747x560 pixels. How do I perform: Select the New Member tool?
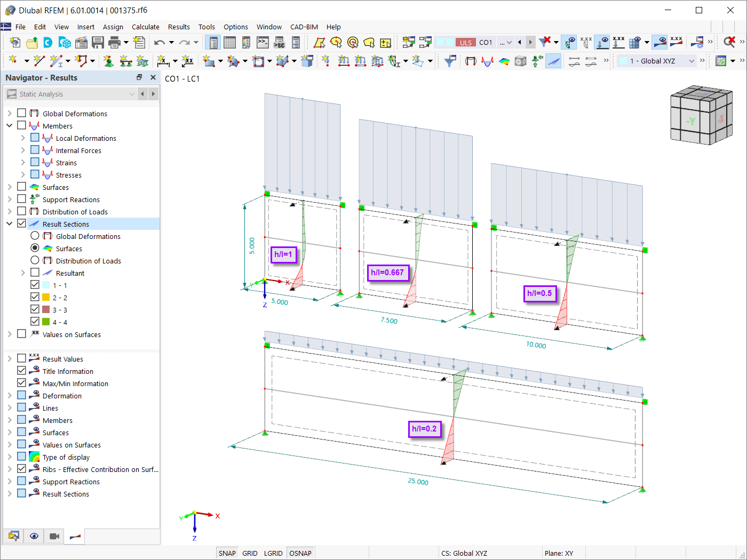point(56,61)
